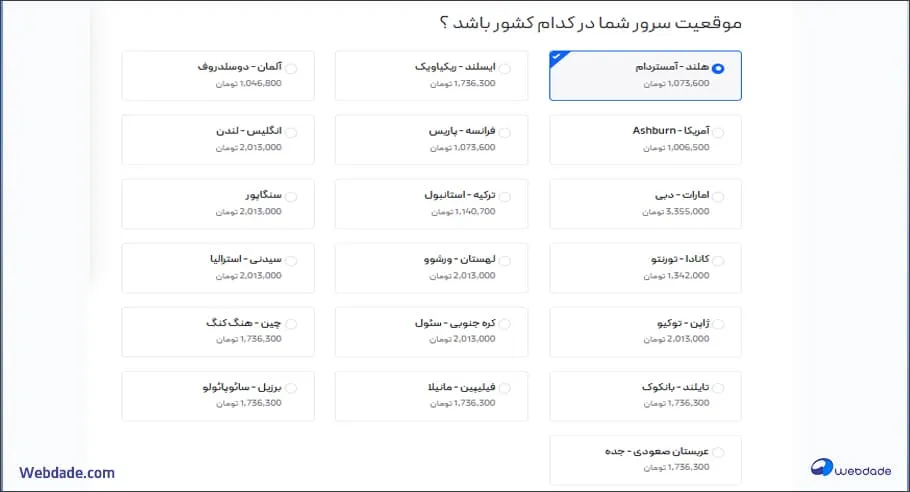This screenshot has width=910, height=492.
Task: Select Brazil - São Paulo (برزیل - سائوپائولو) radio button
Action: pos(291,388)
